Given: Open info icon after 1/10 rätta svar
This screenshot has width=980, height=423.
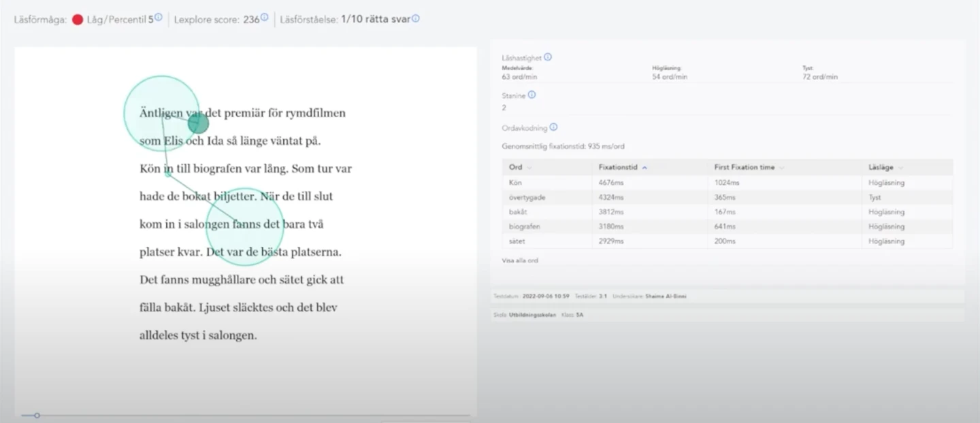Looking at the screenshot, I should [x=416, y=18].
